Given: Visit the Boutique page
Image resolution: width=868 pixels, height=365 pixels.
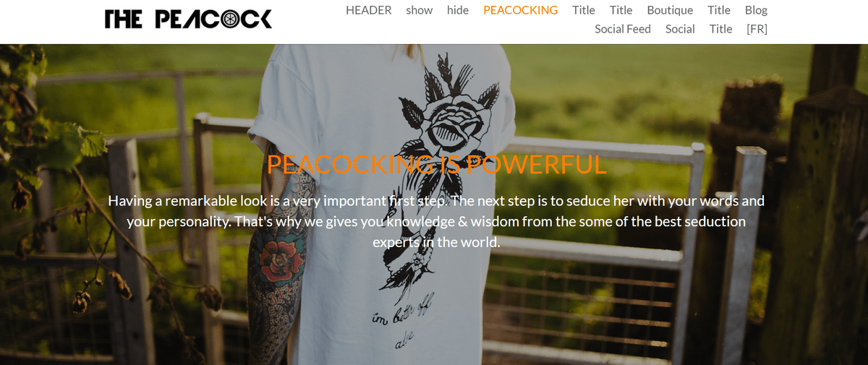Looking at the screenshot, I should coord(670,10).
